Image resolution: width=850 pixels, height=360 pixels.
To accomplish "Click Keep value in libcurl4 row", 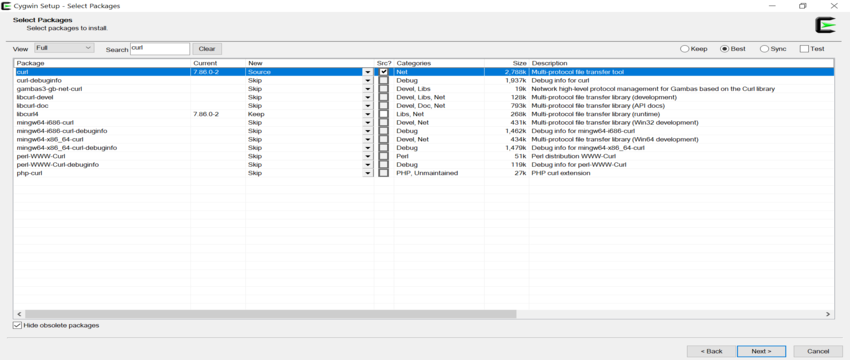I will 256,114.
